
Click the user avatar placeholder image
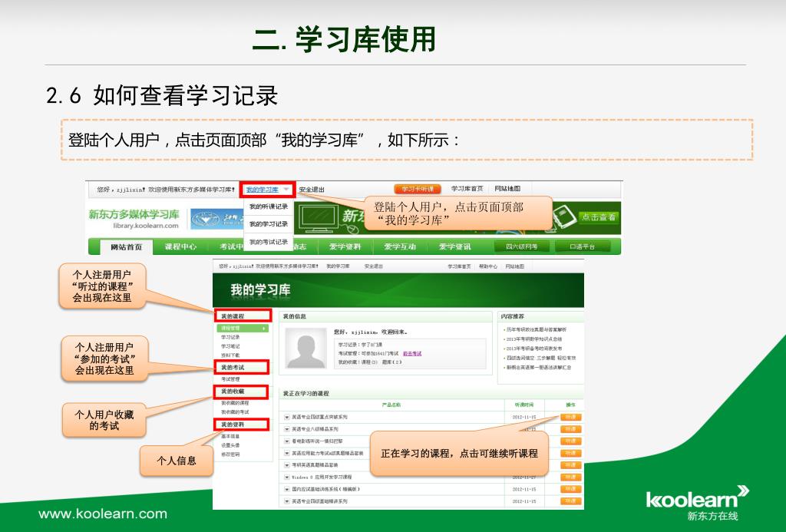pos(305,349)
